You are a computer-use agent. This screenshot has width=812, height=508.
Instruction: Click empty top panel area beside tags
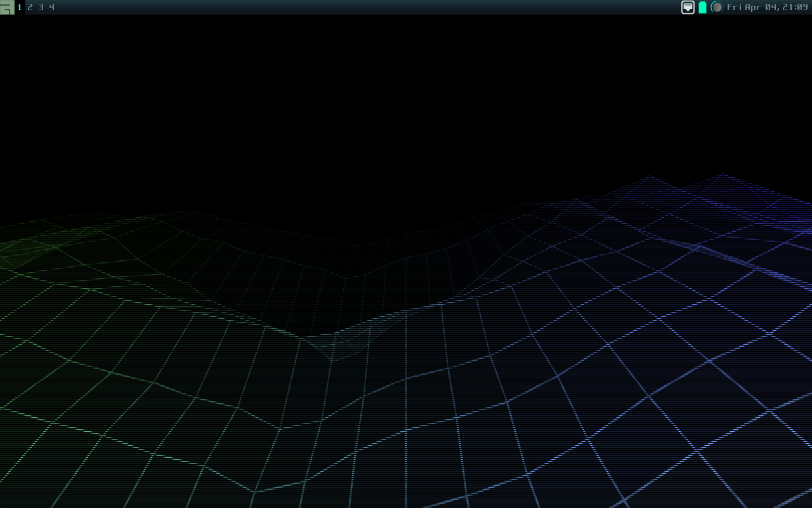coord(317,7)
